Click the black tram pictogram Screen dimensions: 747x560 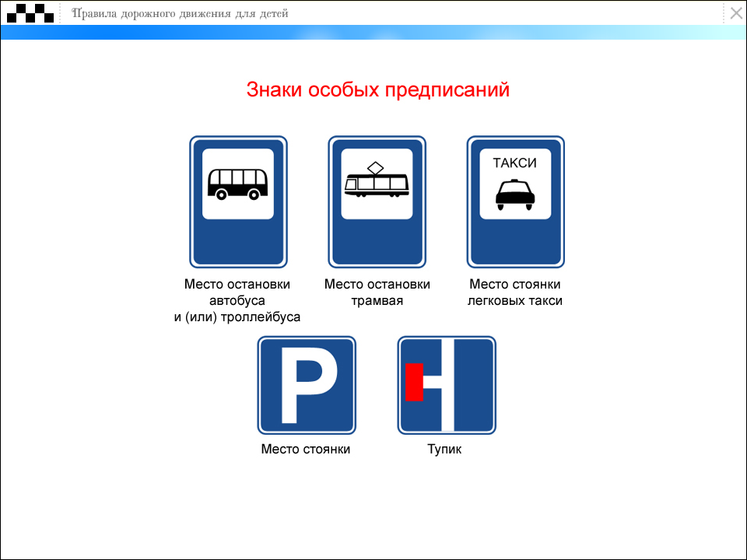(x=377, y=182)
